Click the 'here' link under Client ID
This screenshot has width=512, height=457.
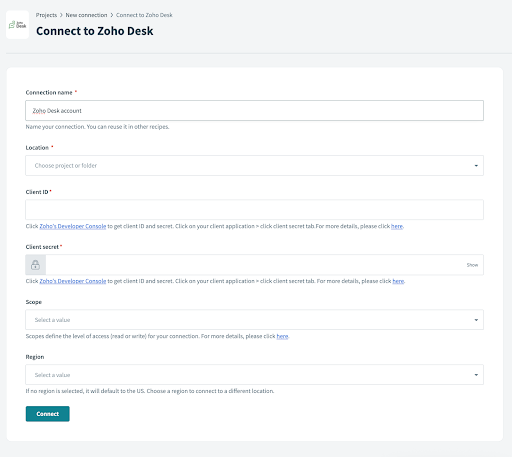click(397, 226)
